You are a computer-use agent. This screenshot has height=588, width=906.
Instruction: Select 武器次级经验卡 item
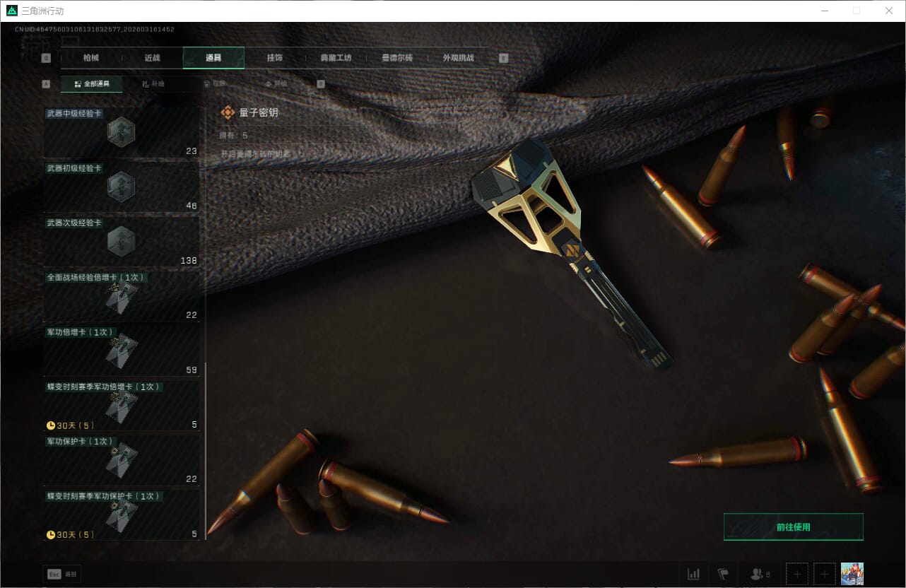coord(122,241)
